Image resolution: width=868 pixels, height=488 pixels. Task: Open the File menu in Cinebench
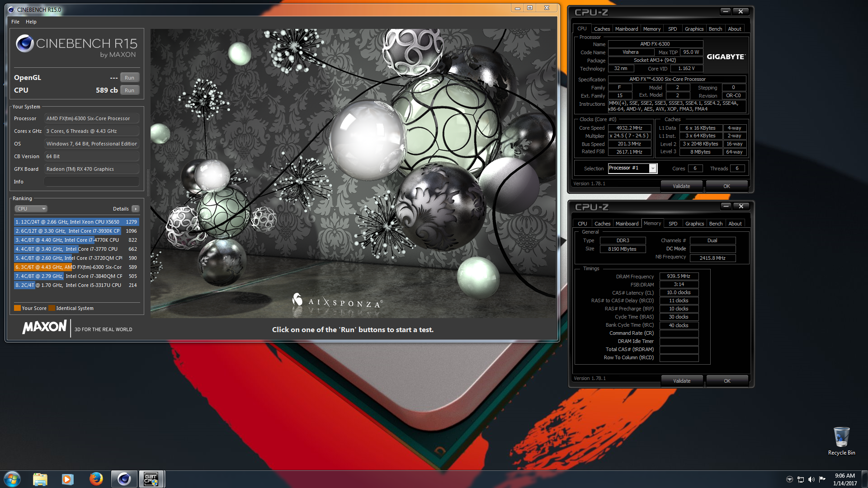(15, 22)
